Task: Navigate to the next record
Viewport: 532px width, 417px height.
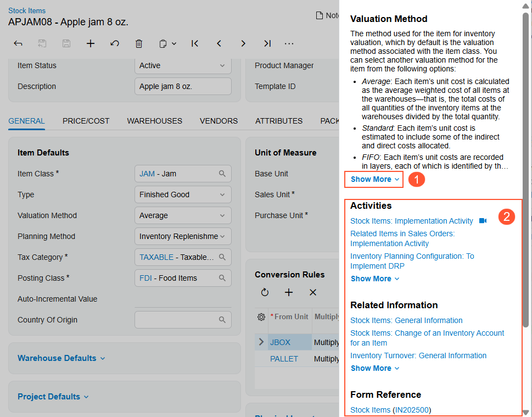Action: pos(243,43)
